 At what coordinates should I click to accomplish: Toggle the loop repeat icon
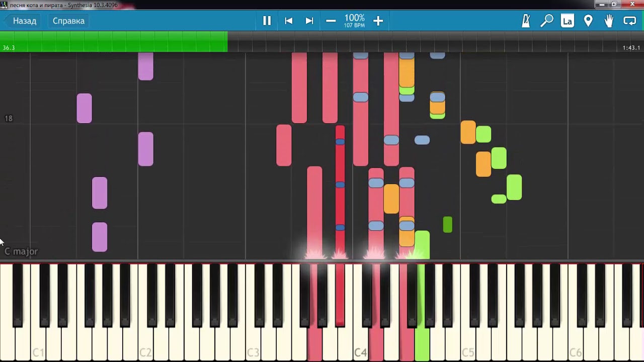point(630,21)
